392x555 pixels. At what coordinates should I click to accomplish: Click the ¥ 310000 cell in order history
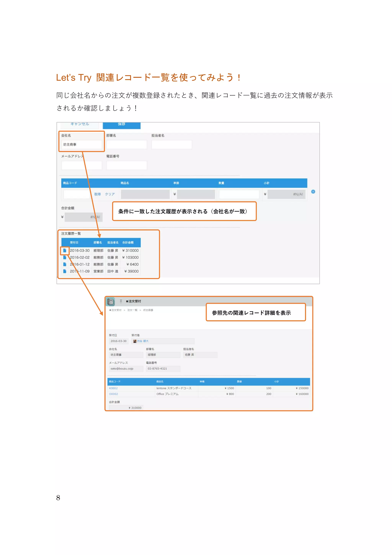[x=130, y=251]
